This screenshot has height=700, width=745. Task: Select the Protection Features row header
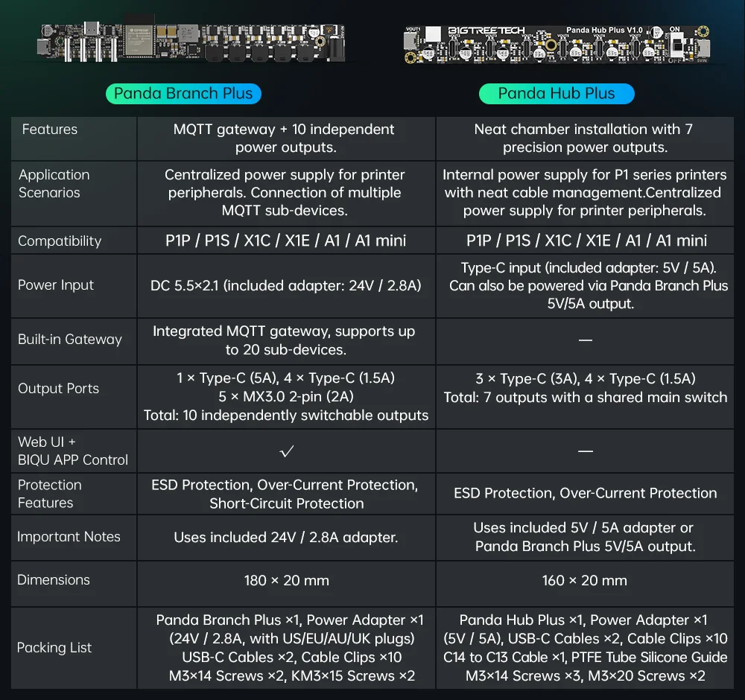50,494
